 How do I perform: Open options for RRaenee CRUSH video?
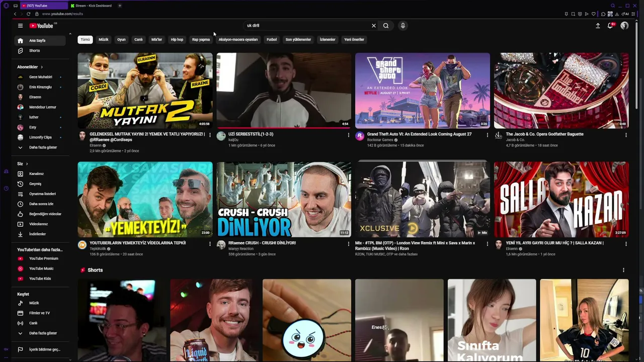point(348,244)
